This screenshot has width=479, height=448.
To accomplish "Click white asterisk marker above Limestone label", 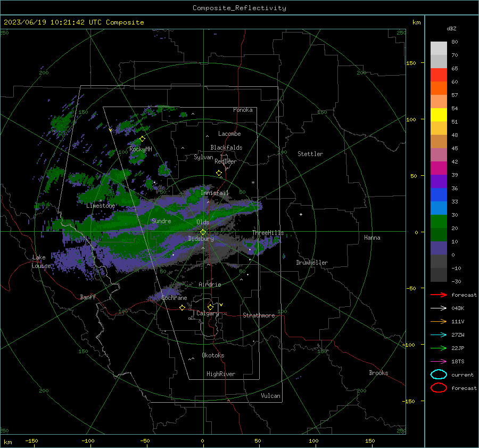I will coord(101,201).
